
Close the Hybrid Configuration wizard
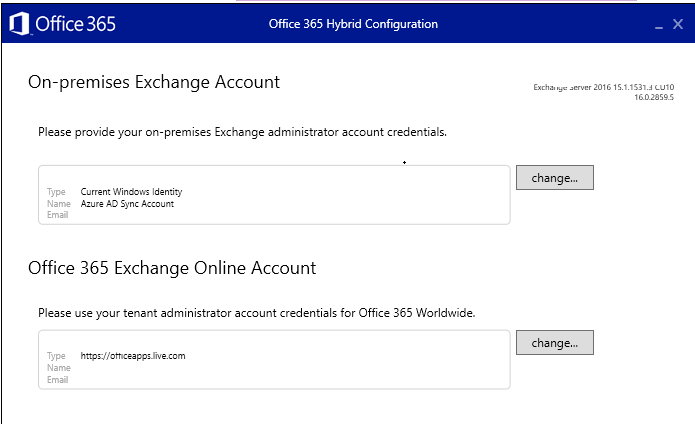pos(678,24)
